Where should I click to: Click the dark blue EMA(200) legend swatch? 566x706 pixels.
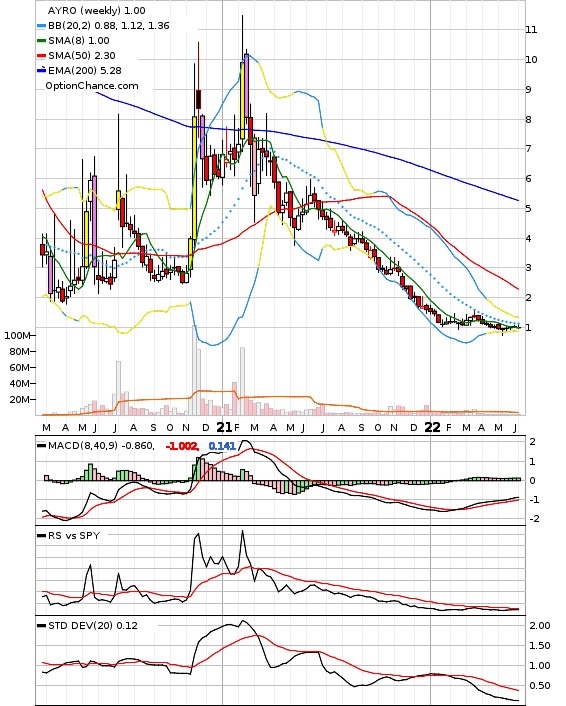[41, 70]
